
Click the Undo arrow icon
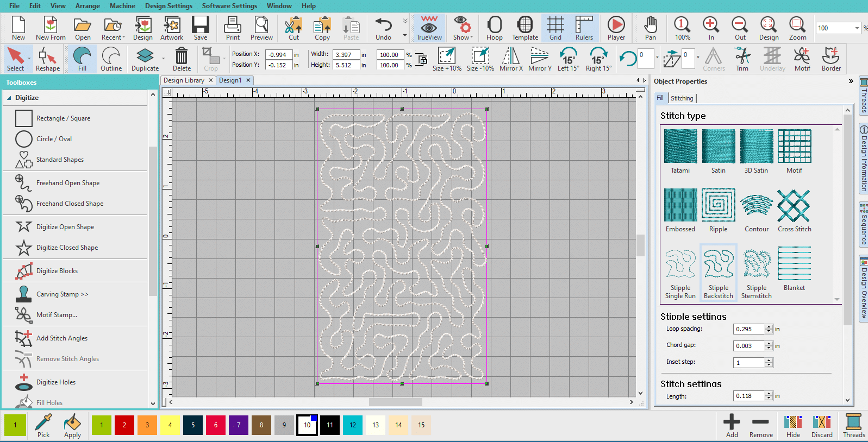click(x=383, y=28)
